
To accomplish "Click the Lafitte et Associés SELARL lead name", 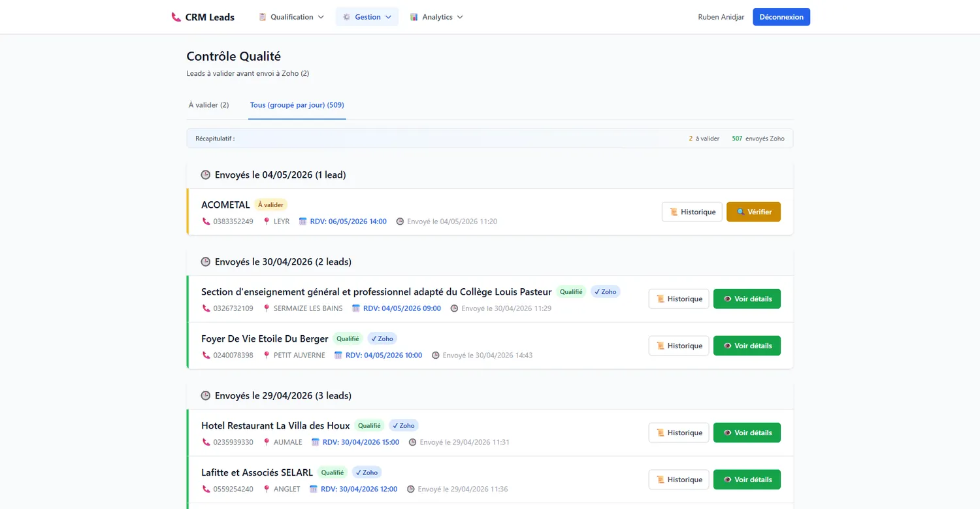I will (x=257, y=472).
